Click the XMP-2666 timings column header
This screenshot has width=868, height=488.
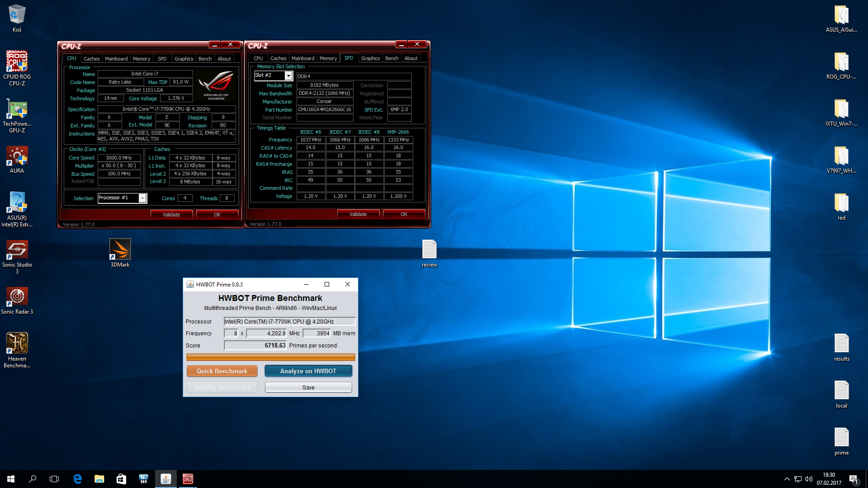[398, 132]
